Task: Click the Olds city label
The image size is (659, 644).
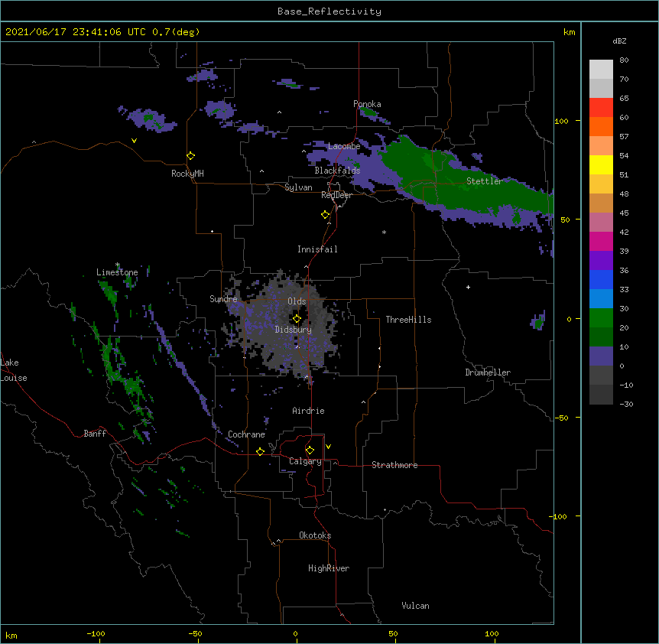Action: point(297,301)
